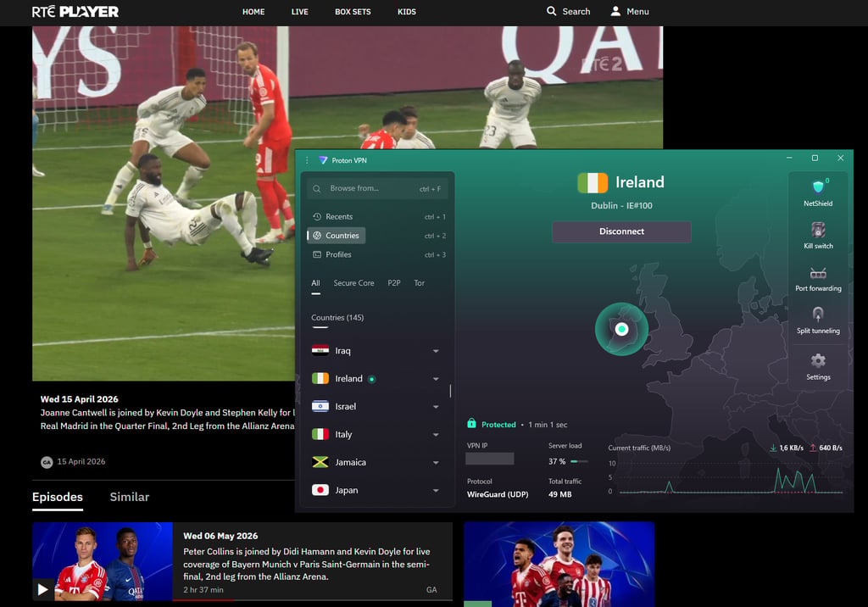Click the green Protected padlock icon
The height and width of the screenshot is (607, 868).
point(471,424)
